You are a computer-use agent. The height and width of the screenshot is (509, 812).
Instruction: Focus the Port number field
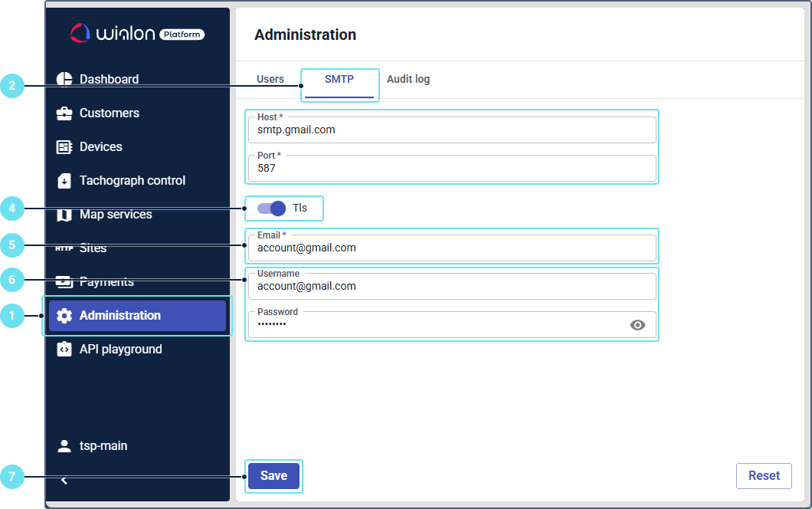[x=452, y=168]
